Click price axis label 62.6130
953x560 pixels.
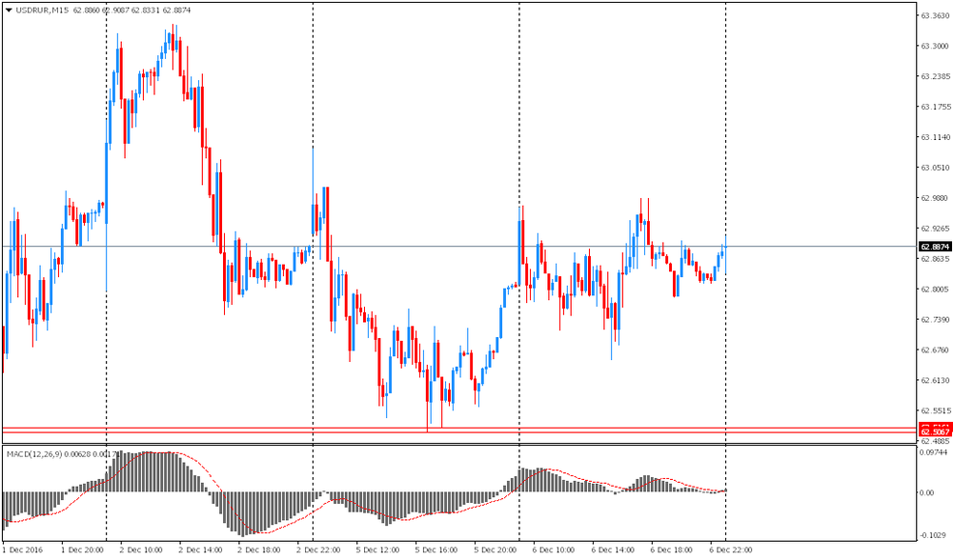pyautogui.click(x=935, y=380)
